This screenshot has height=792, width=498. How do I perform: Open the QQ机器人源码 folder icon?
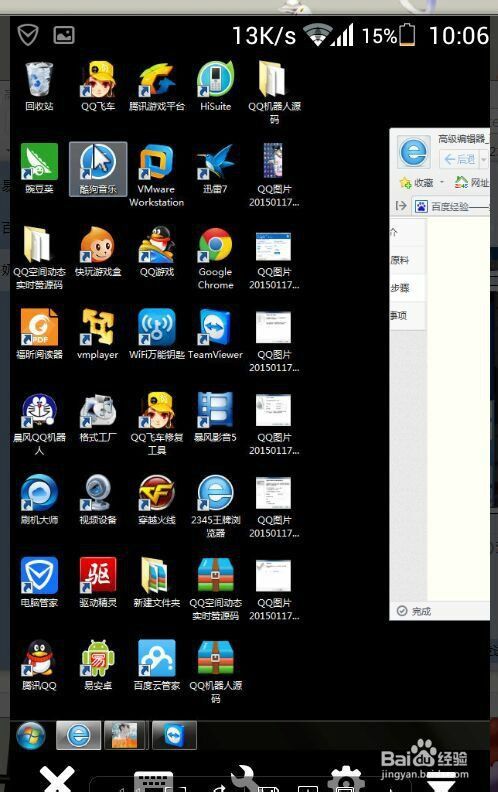pos(274,92)
